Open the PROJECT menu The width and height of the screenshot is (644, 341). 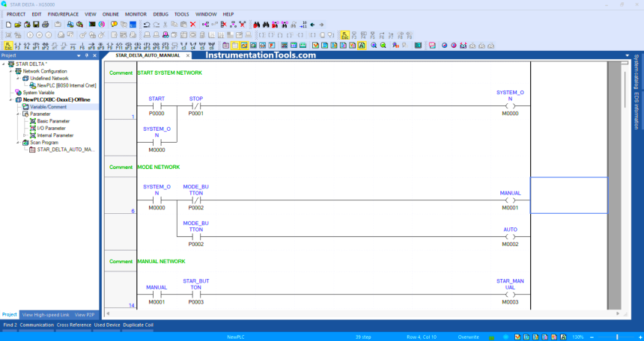click(16, 14)
